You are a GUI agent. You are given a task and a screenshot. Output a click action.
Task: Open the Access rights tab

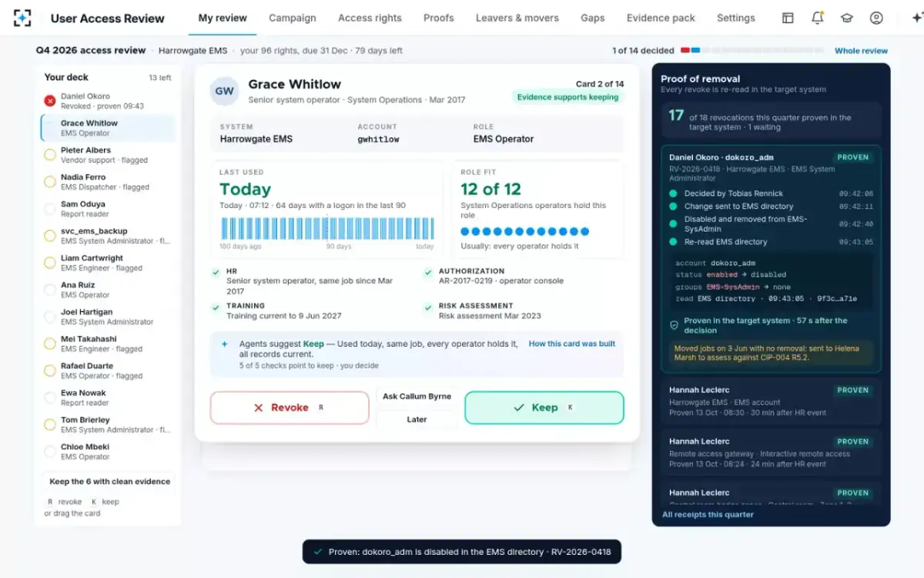coord(370,18)
